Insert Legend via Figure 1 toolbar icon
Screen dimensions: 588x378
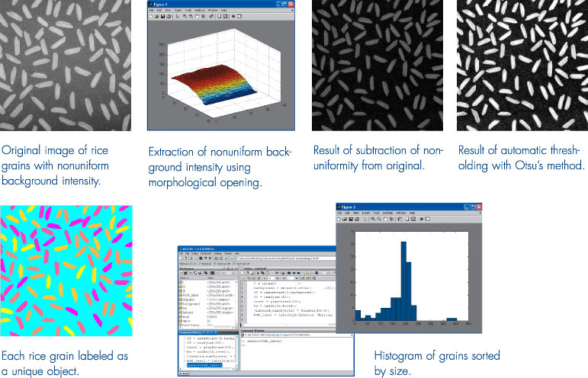coord(226,17)
